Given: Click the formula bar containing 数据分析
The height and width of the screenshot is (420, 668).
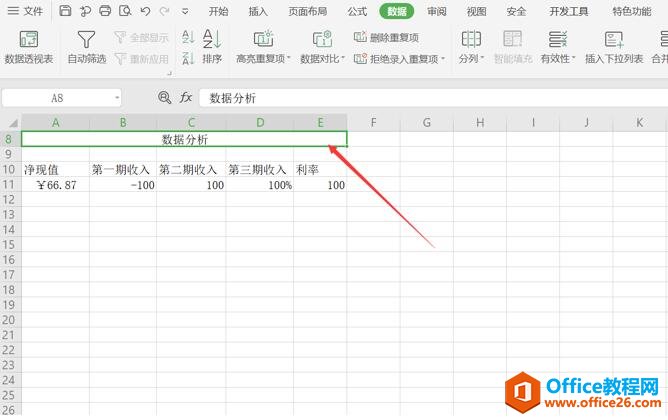Looking at the screenshot, I should click(433, 98).
